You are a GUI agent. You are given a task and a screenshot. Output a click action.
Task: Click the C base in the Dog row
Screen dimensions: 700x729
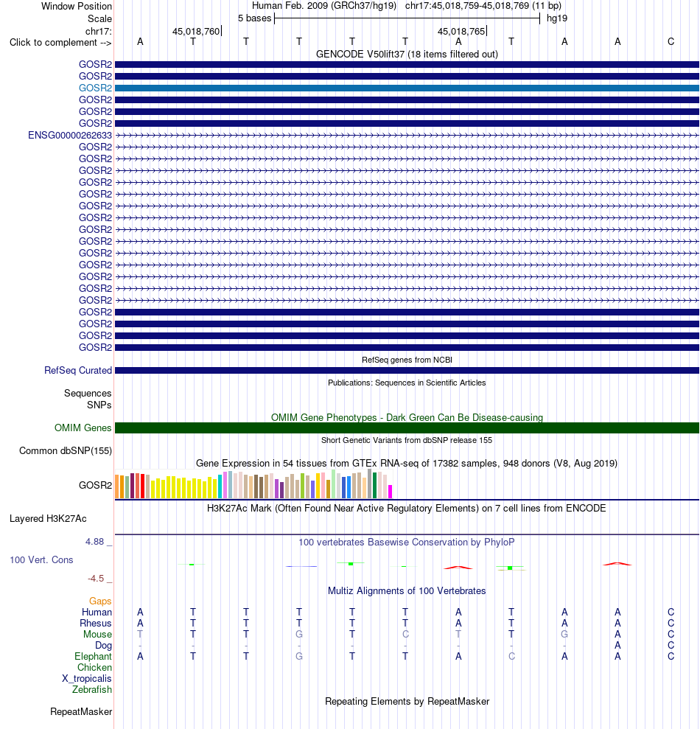pos(671,645)
